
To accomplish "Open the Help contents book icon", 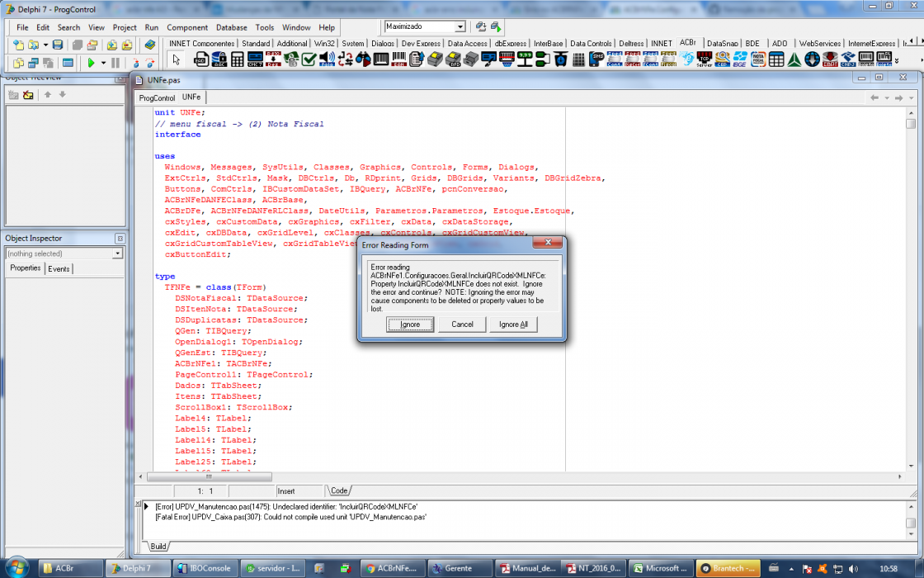I will [x=149, y=45].
